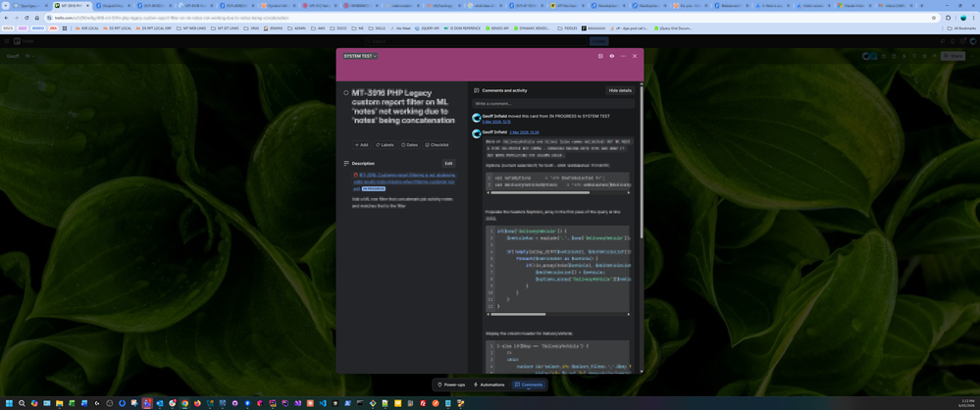The image size is (980, 410).
Task: Reload the page with refresh icon
Action: [26, 18]
